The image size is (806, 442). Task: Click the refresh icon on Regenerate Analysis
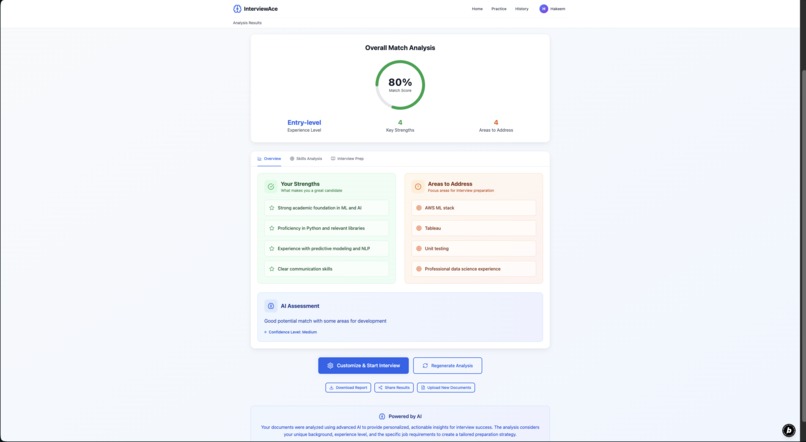(x=425, y=366)
